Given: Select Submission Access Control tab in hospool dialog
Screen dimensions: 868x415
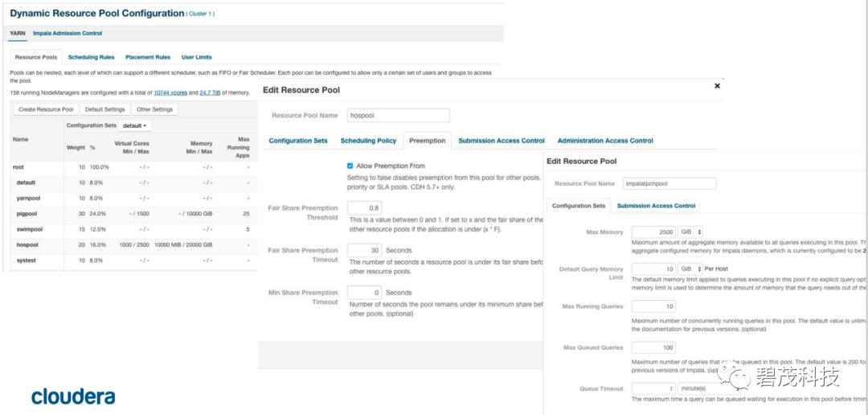Looking at the screenshot, I should [502, 141].
